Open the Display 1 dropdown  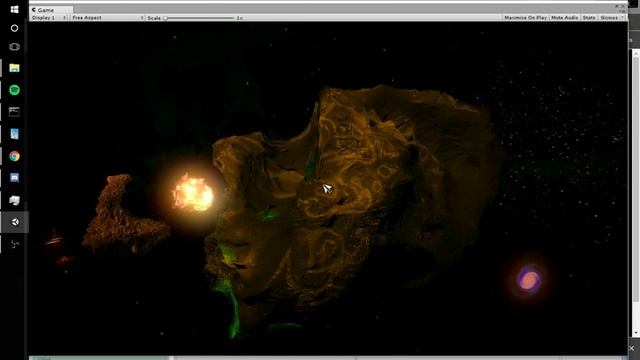coord(49,18)
